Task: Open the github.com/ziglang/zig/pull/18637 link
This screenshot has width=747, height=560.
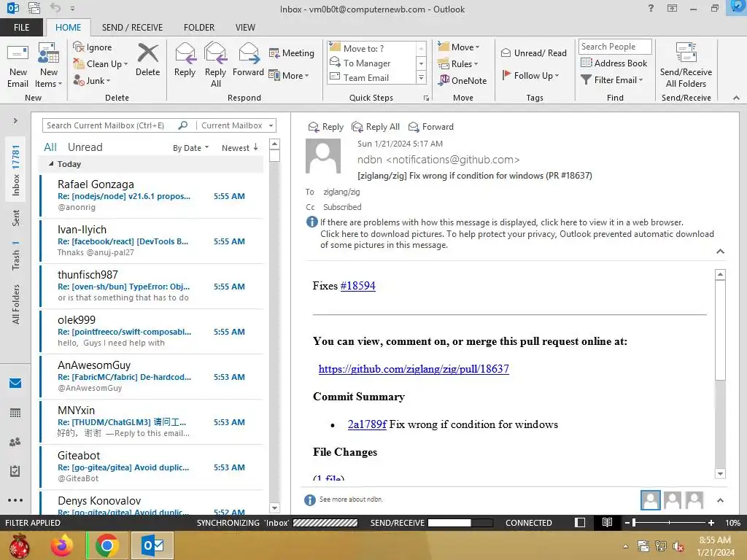Action: click(414, 369)
